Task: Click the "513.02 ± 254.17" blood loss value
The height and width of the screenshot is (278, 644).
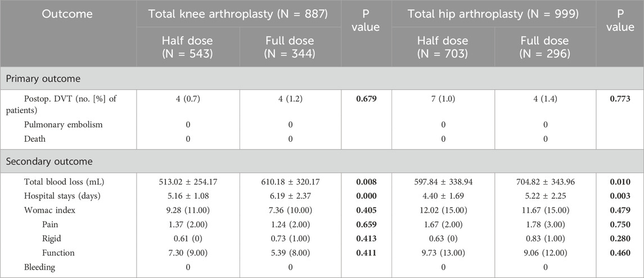Action: click(x=187, y=182)
